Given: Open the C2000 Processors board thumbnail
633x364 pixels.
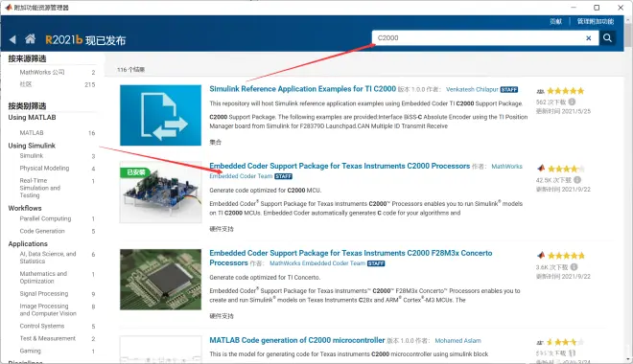Looking at the screenshot, I should coord(161,193).
